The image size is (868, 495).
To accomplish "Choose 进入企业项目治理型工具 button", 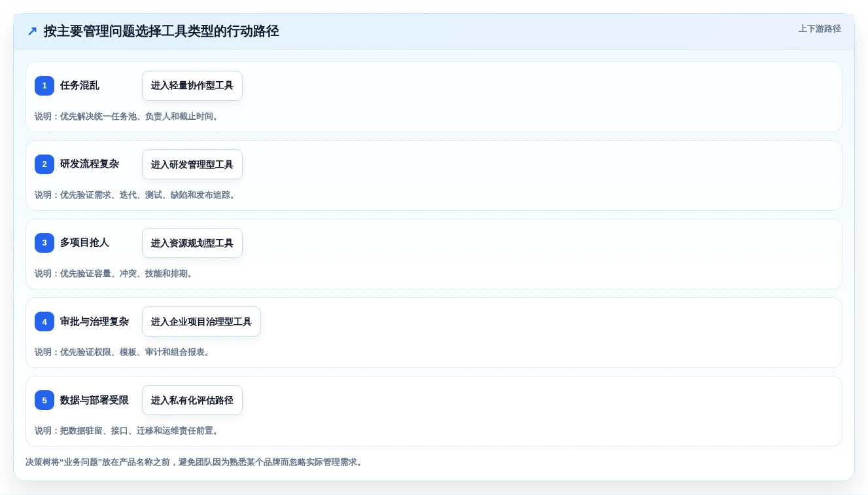I will tap(201, 321).
